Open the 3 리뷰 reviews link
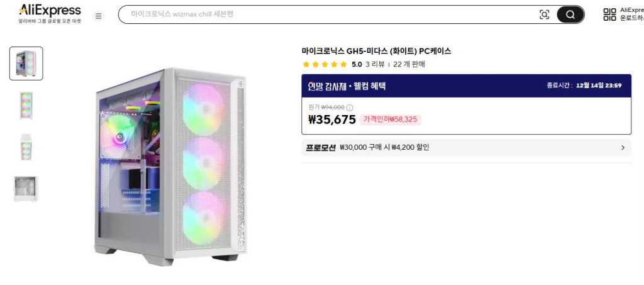Image resolution: width=644 pixels, height=285 pixels. coord(375,64)
